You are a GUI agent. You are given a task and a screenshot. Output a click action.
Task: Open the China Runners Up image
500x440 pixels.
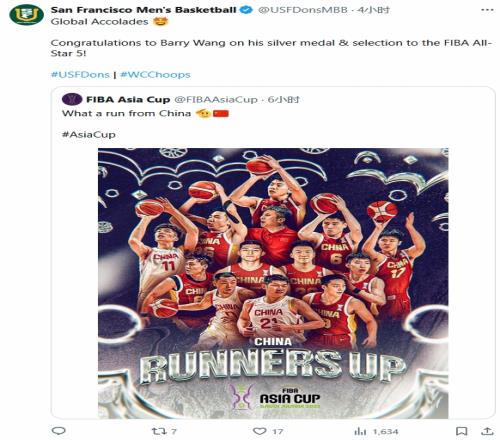pos(273,283)
